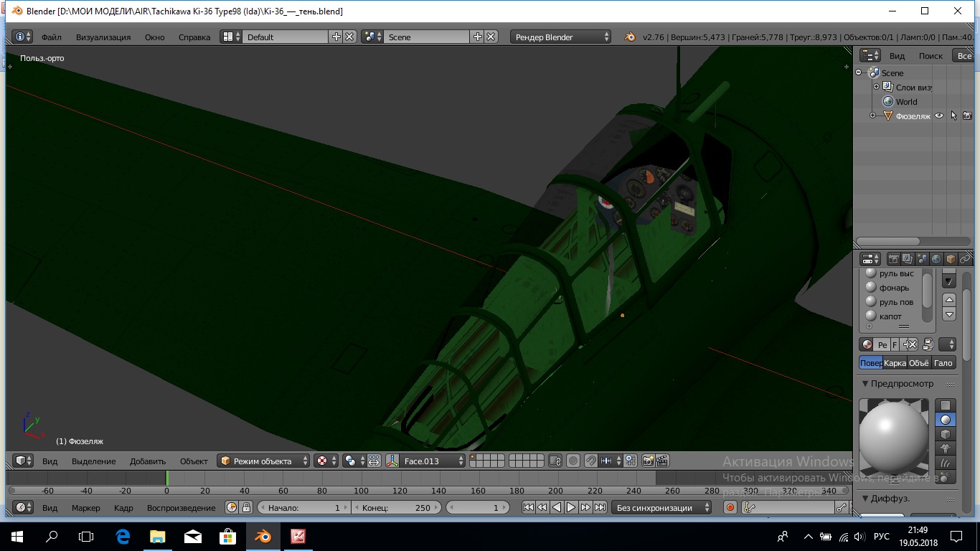Click the Карка material type button

coord(895,363)
